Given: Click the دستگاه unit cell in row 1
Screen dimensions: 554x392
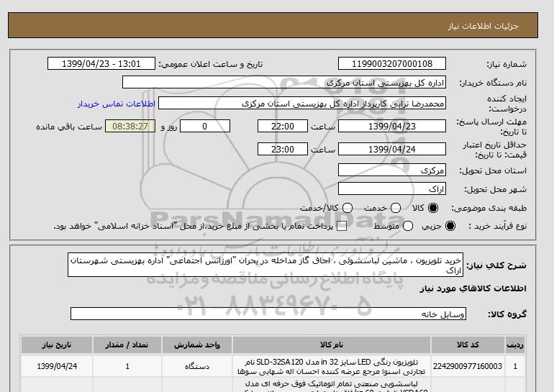Looking at the screenshot, I should coord(197,366).
